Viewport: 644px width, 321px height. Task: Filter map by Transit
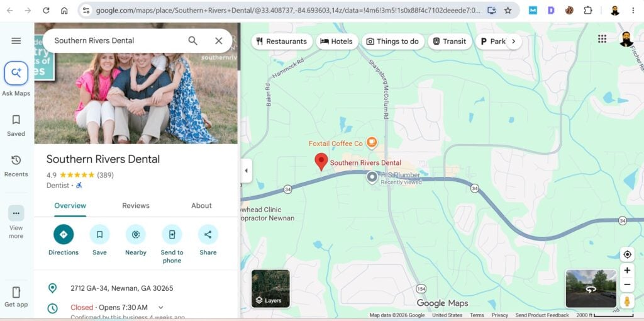coord(450,42)
